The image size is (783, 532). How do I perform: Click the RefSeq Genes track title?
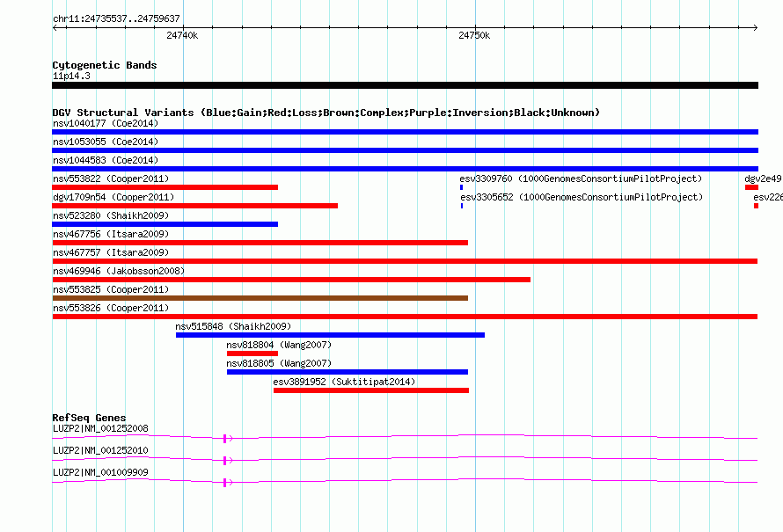(x=89, y=418)
